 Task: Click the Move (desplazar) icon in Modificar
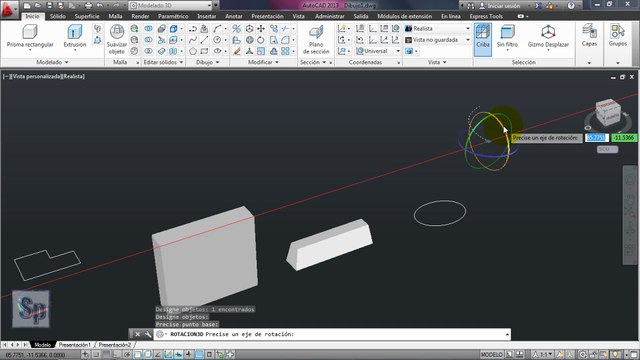point(261,29)
